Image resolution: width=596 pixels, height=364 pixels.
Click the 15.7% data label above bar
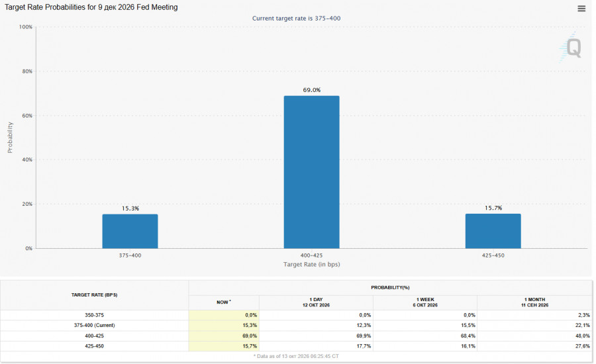[x=493, y=208]
